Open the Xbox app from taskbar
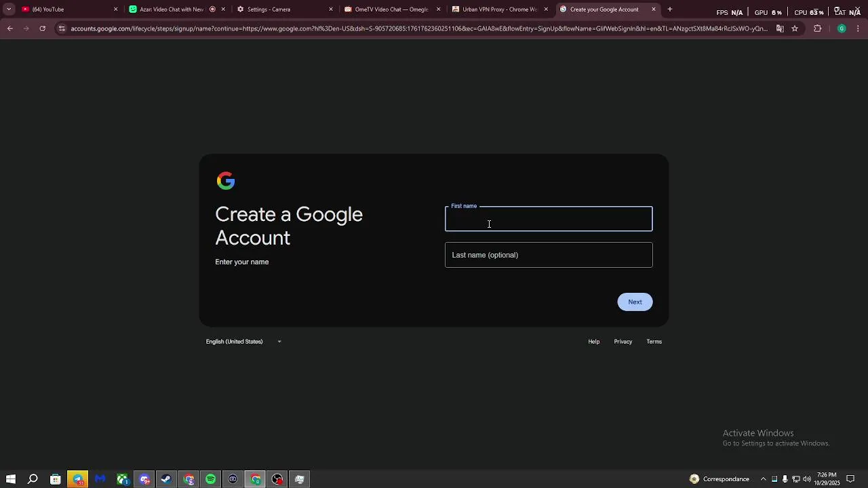 tap(123, 479)
